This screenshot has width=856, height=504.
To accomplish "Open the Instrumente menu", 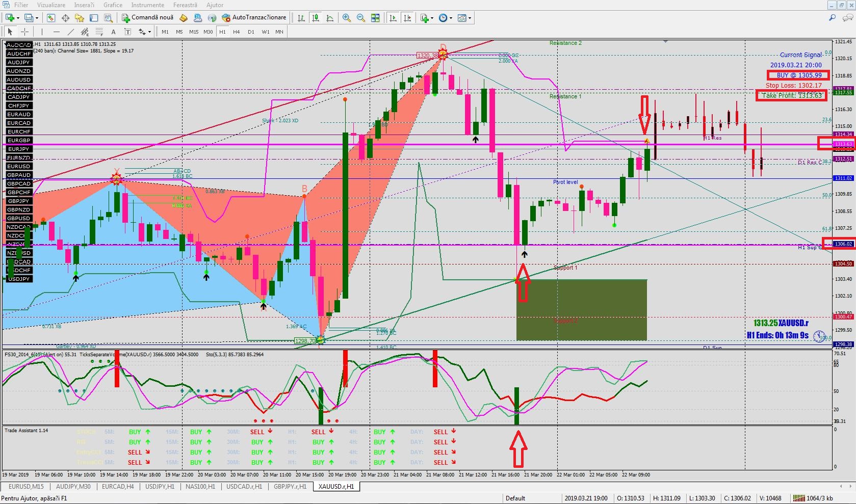I will 148,5.
